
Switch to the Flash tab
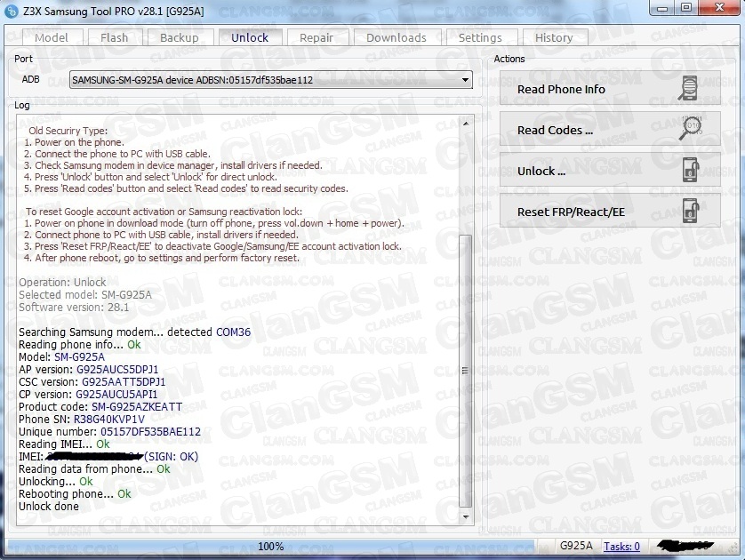(x=114, y=37)
